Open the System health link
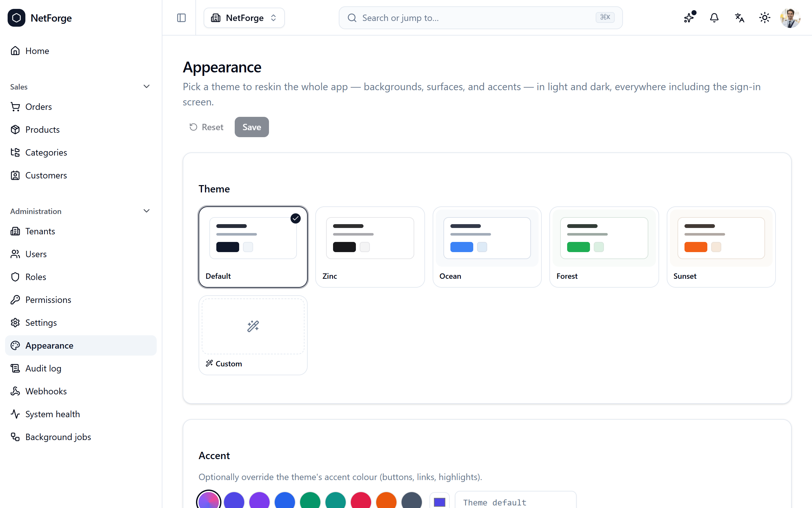Screen dimensions: 812x508 [81, 414]
